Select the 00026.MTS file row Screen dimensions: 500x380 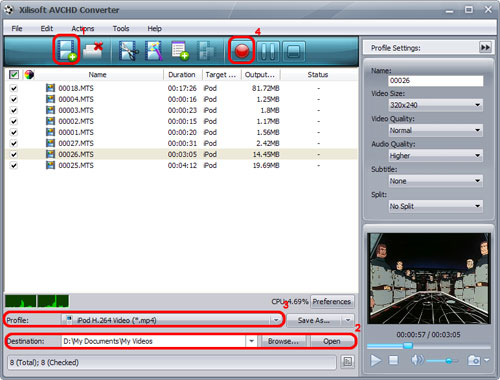pyautogui.click(x=181, y=154)
